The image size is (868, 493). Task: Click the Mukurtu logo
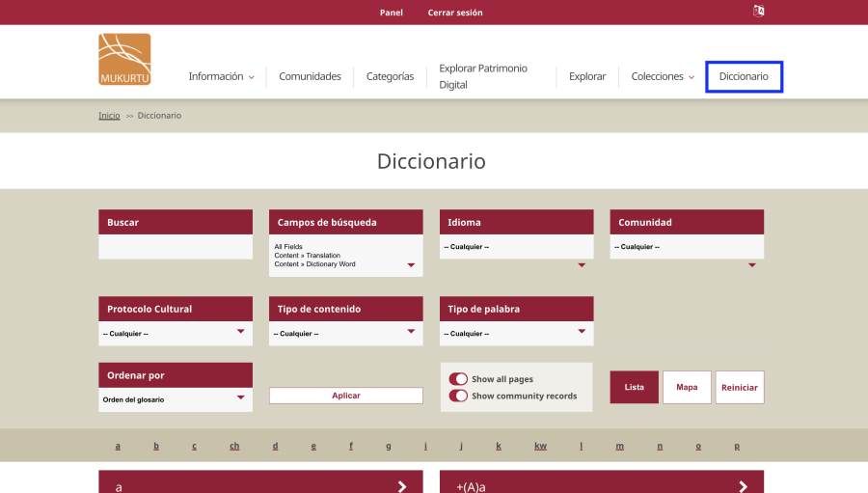tap(124, 59)
